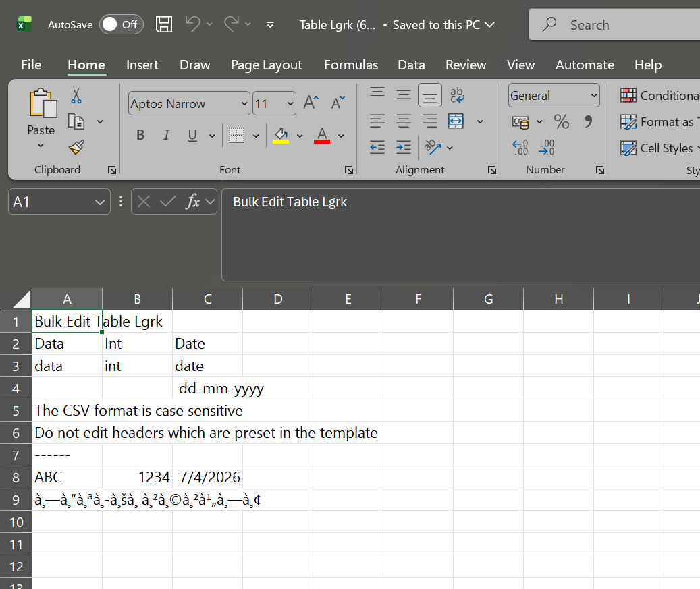Open the font name dropdown

tap(244, 104)
